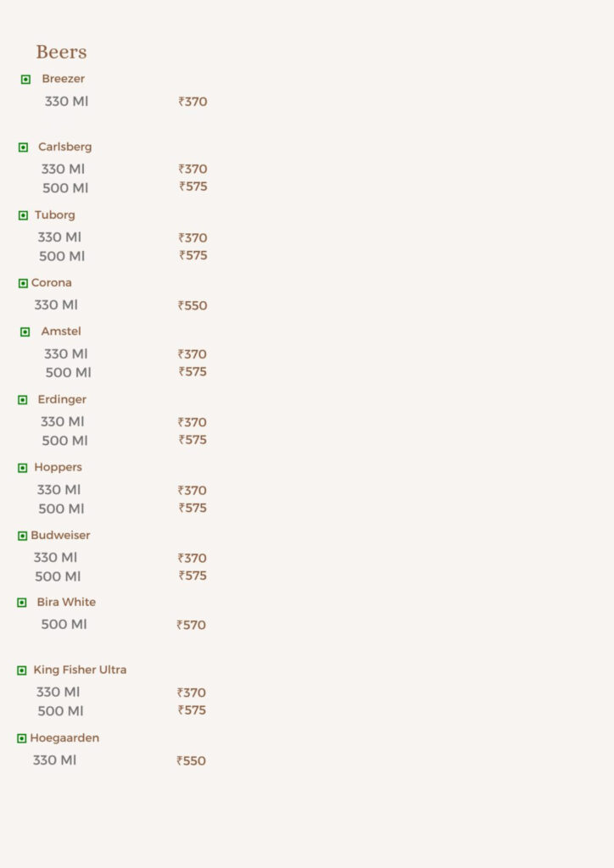The width and height of the screenshot is (614, 868).
Task: Click the Beers section heading
Action: 61,53
